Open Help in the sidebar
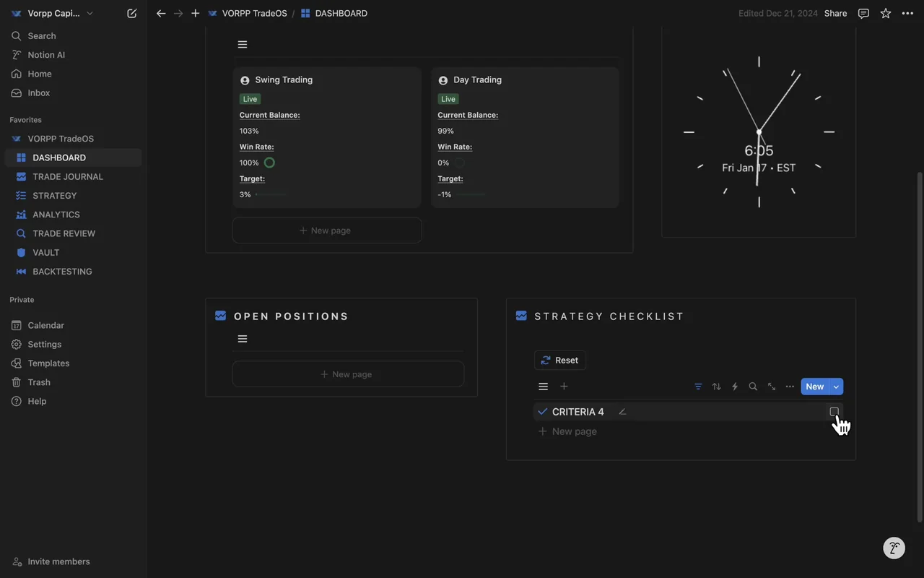 [73, 401]
